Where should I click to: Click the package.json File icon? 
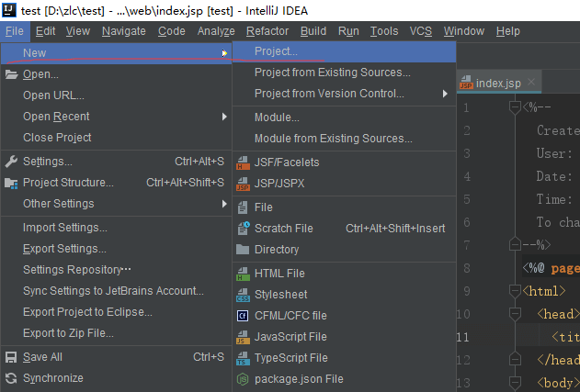point(243,379)
